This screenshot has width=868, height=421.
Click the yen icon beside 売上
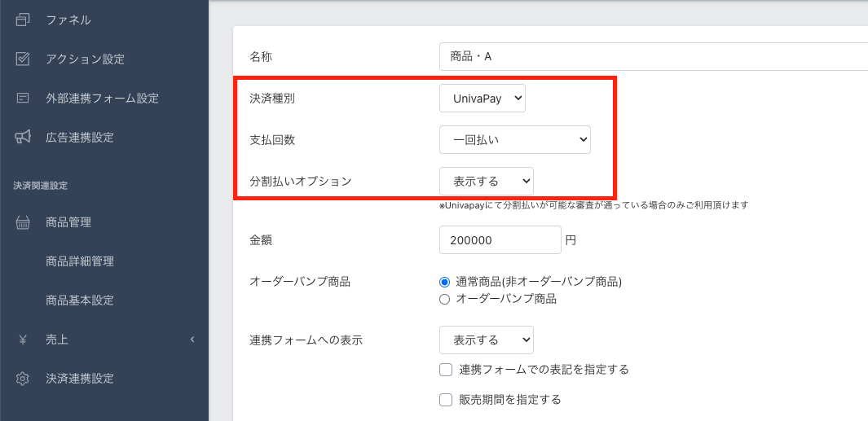click(23, 340)
